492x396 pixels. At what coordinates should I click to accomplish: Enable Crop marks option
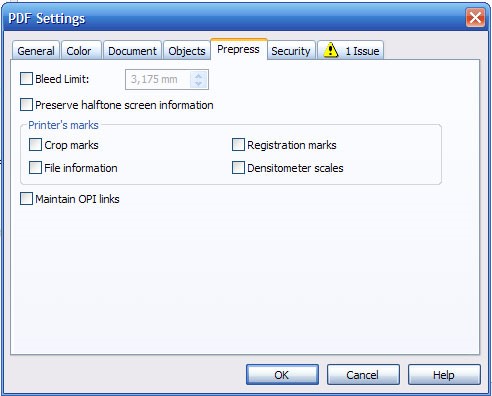click(35, 145)
